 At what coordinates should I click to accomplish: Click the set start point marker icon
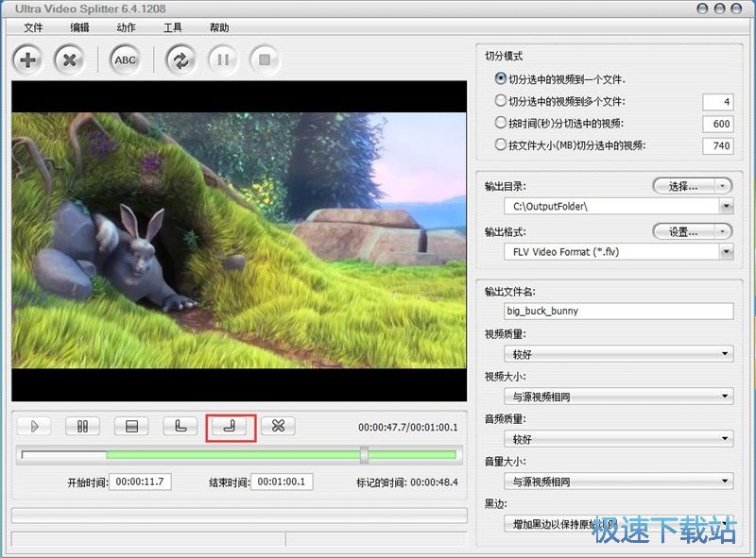click(x=180, y=426)
